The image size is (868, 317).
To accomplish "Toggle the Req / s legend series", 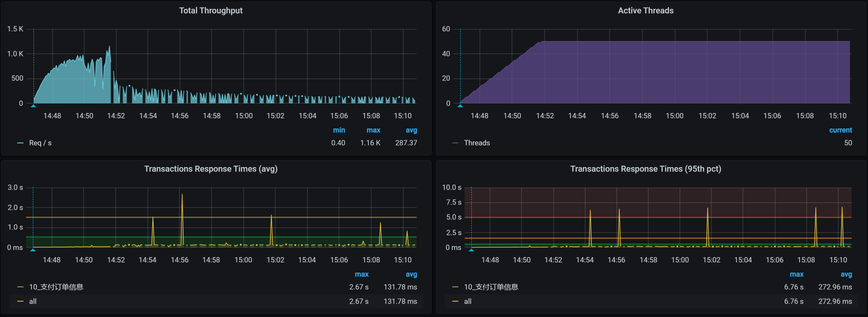I will pyautogui.click(x=40, y=143).
